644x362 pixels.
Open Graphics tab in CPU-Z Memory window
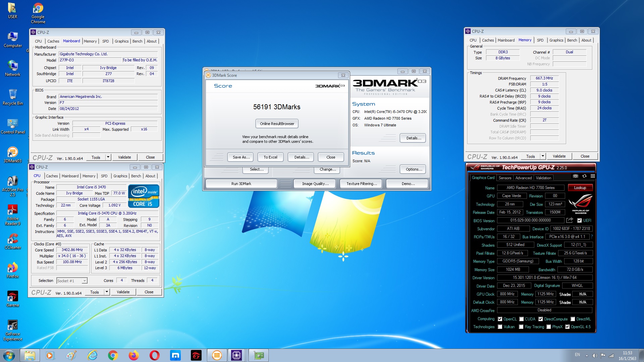pos(556,40)
